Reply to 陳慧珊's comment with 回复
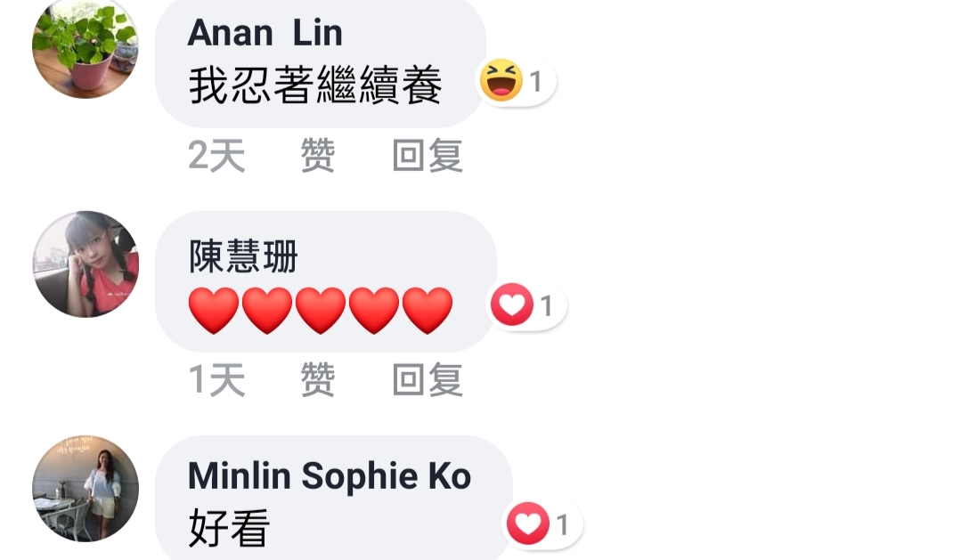The image size is (961, 560). pos(428,380)
